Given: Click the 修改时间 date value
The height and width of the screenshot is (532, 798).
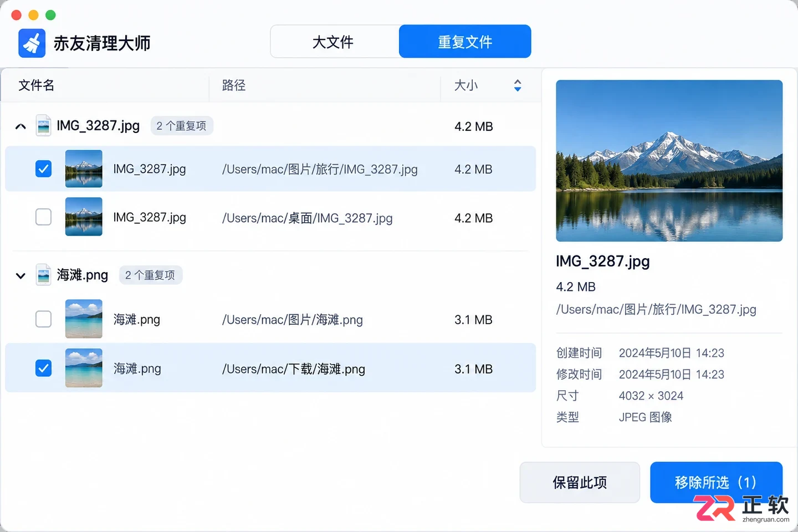Looking at the screenshot, I should pyautogui.click(x=672, y=375).
